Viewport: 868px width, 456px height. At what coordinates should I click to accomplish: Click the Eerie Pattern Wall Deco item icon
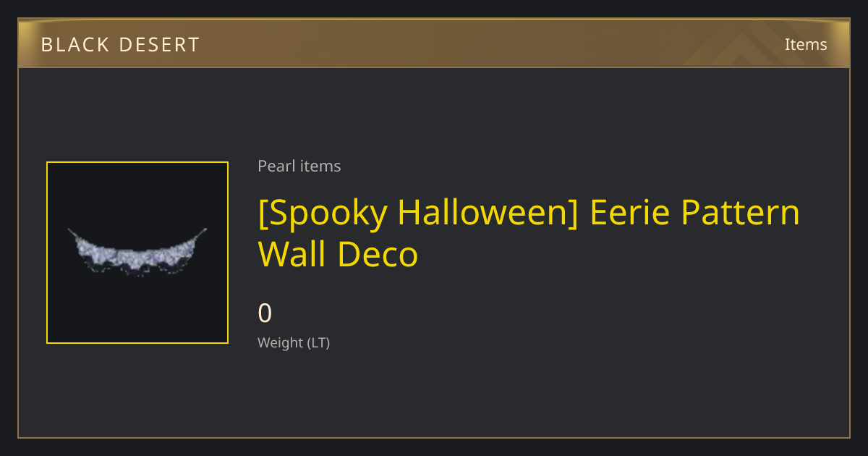tap(137, 253)
